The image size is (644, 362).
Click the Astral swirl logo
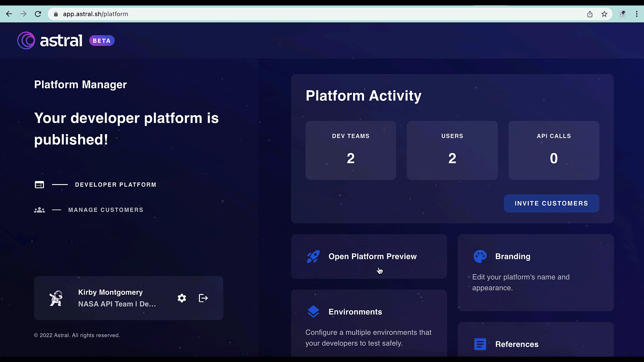click(26, 41)
